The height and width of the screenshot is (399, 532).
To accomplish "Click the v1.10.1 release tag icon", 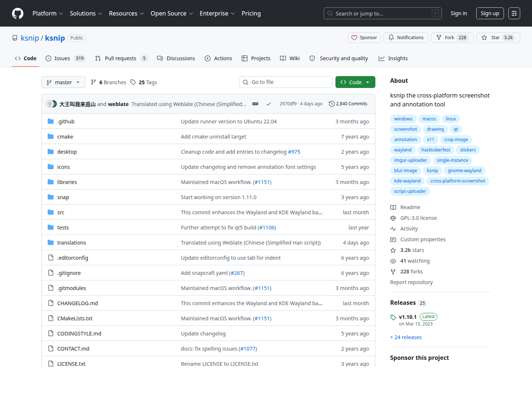I will click(x=393, y=317).
